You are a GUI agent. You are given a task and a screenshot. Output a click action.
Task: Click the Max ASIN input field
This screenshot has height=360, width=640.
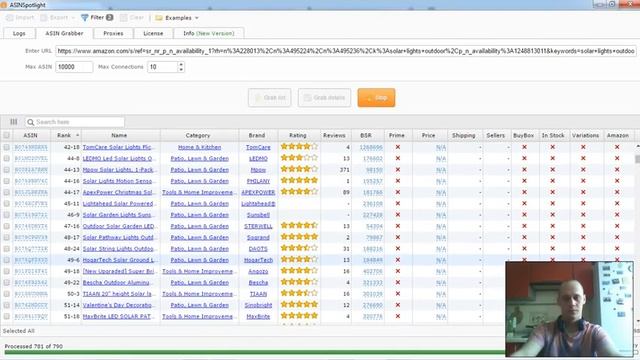tap(74, 67)
